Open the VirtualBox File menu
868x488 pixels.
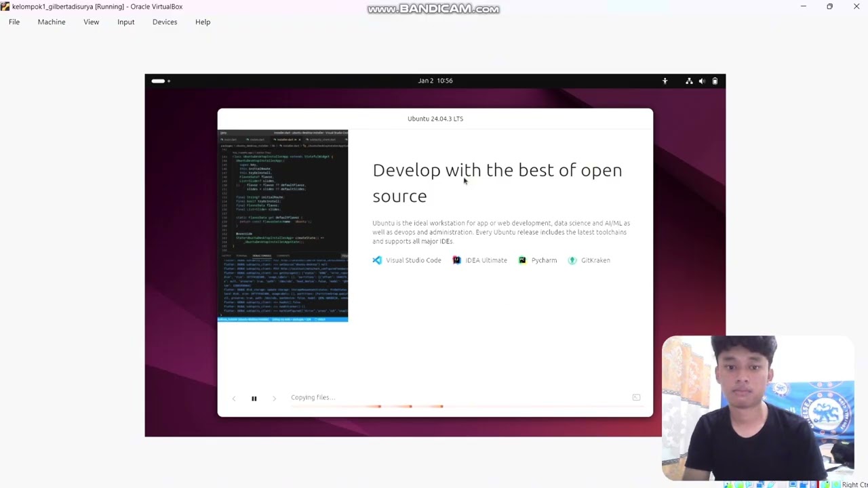[x=14, y=22]
